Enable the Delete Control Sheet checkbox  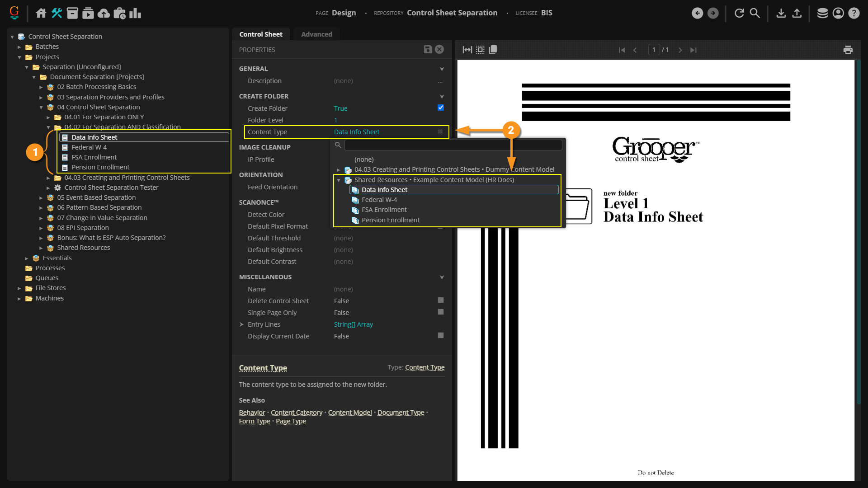(x=441, y=300)
